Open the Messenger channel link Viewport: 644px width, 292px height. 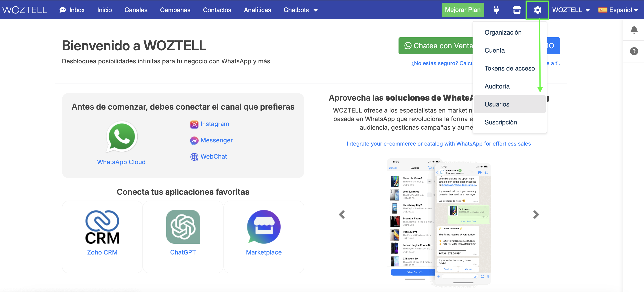pos(217,140)
